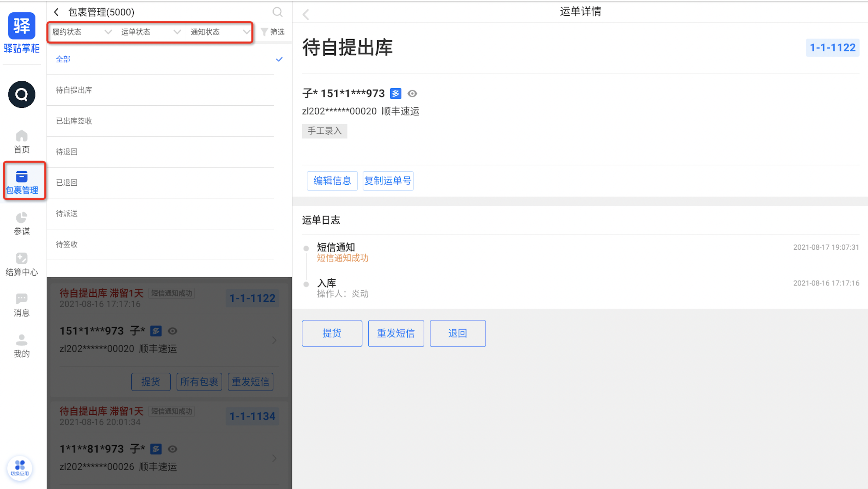
Task: Click 复制运单号 button
Action: 388,181
